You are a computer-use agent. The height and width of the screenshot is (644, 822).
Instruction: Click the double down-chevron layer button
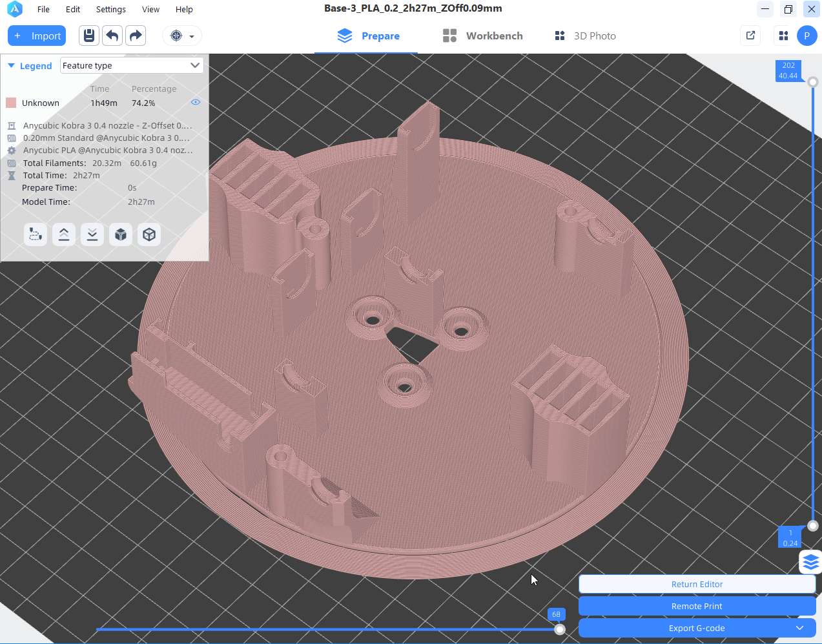tap(92, 234)
